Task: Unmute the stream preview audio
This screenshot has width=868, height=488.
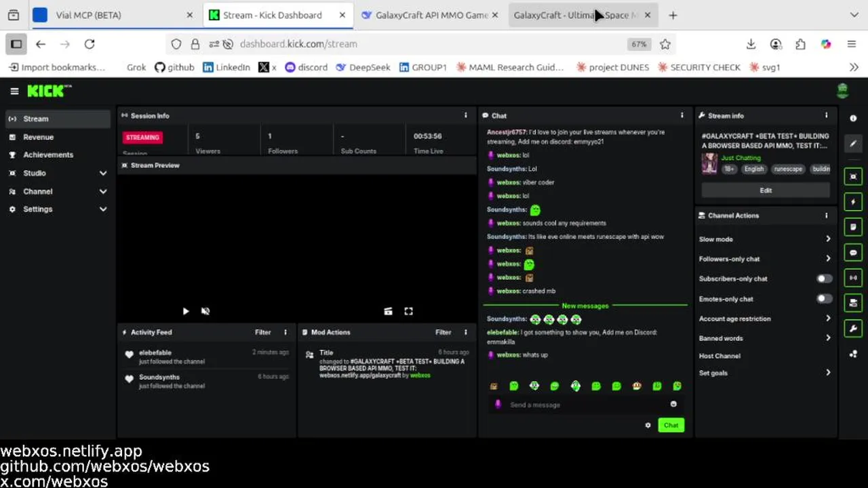Action: pyautogui.click(x=205, y=311)
